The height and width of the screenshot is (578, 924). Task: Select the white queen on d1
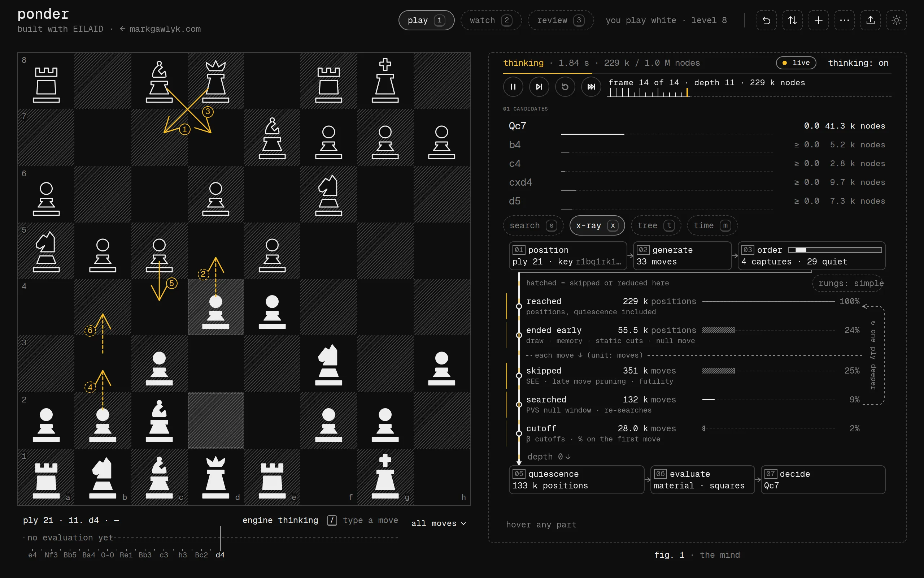pyautogui.click(x=216, y=477)
